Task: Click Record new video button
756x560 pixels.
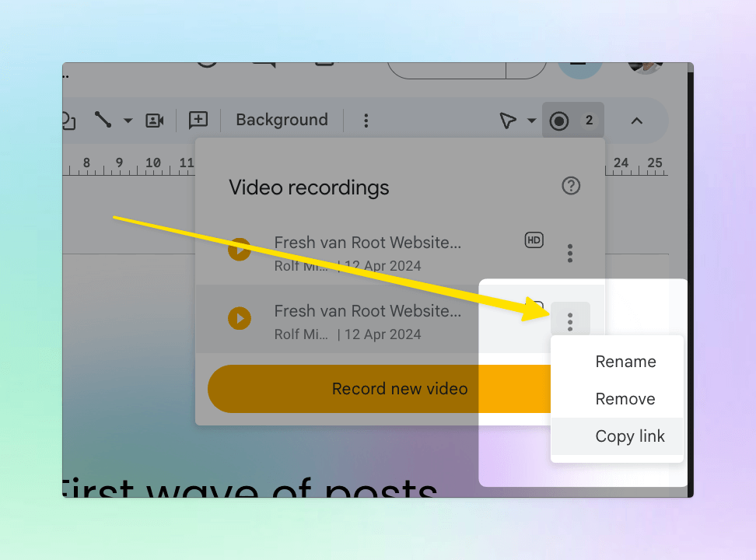Action: 379,389
